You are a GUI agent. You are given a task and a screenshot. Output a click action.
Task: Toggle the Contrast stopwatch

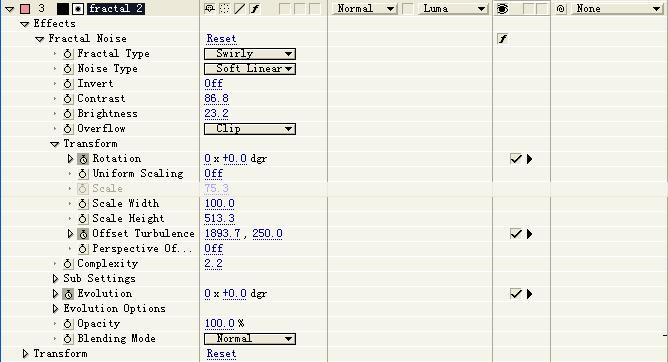pos(68,99)
